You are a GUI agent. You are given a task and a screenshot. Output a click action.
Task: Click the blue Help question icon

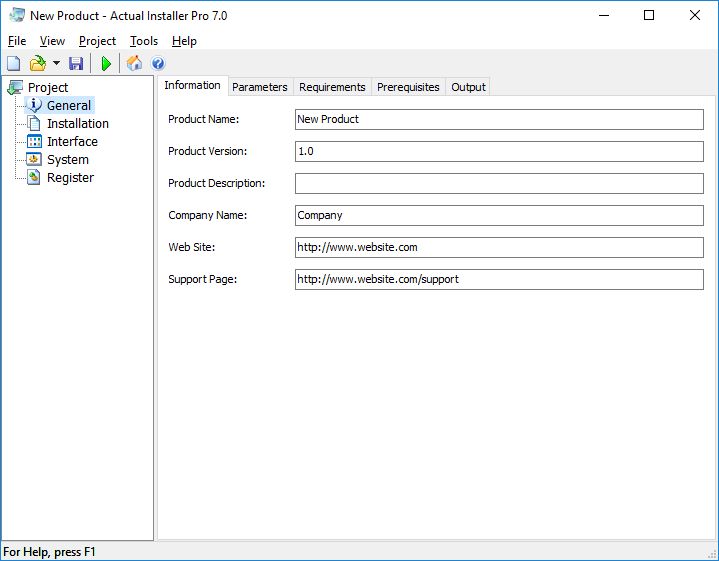pos(158,63)
